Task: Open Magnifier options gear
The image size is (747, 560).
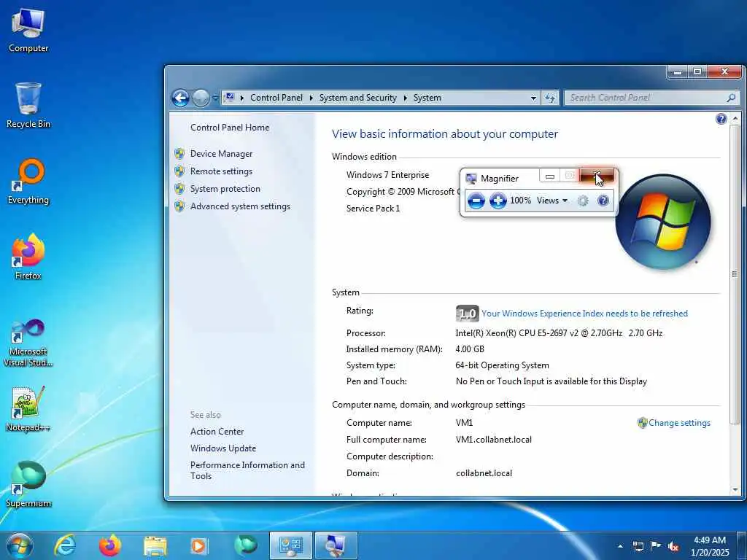Action: [583, 201]
